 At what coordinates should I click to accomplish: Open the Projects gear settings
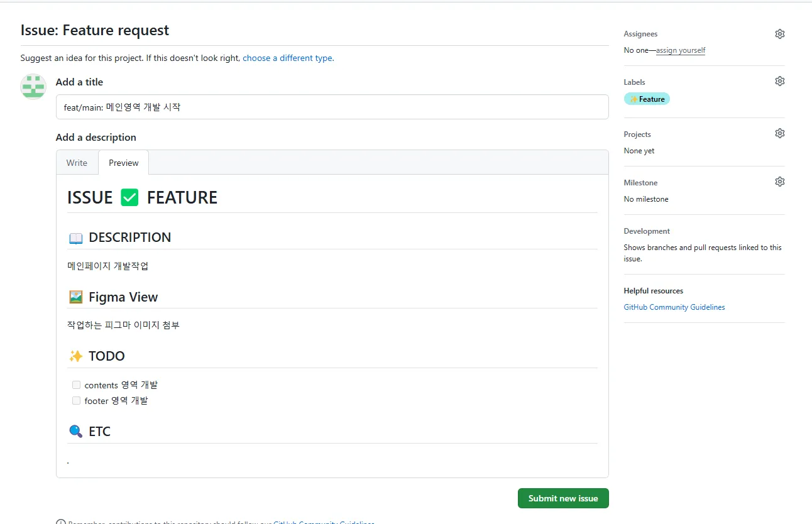tap(779, 133)
